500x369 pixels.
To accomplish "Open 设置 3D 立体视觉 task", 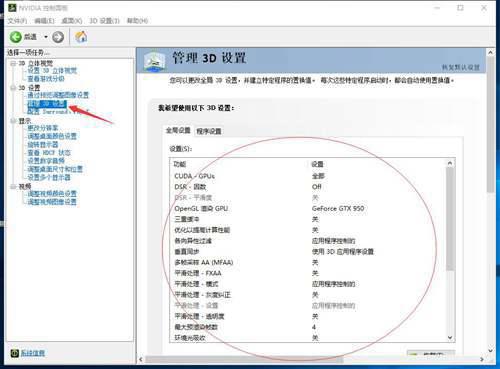I will (52, 71).
